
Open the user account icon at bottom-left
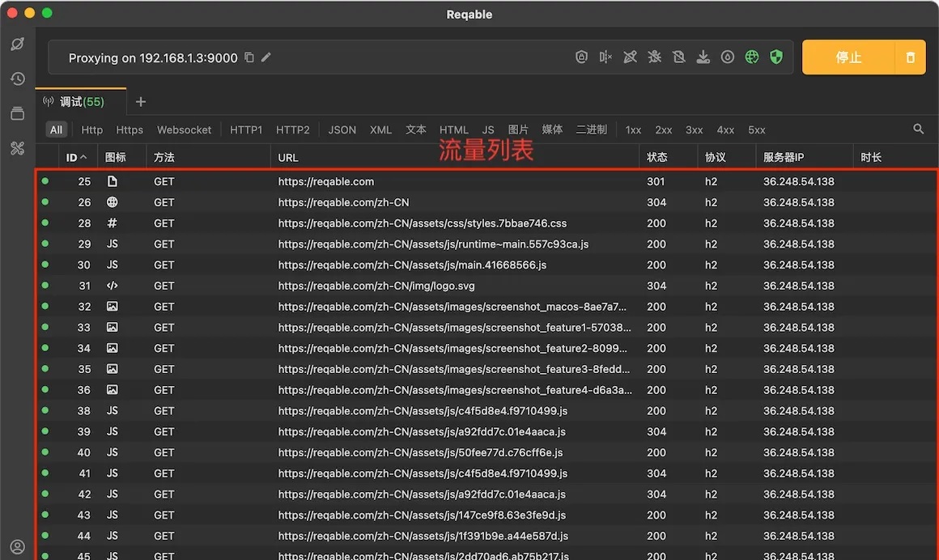pos(17,546)
